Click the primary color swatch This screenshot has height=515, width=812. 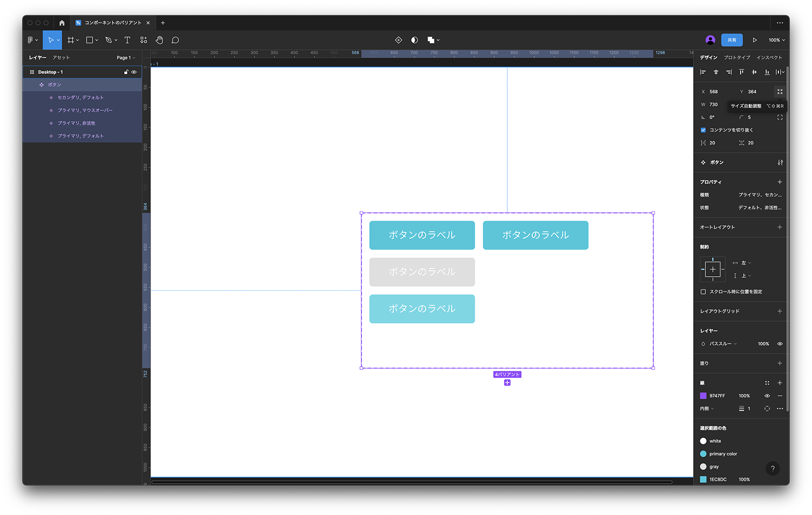703,454
